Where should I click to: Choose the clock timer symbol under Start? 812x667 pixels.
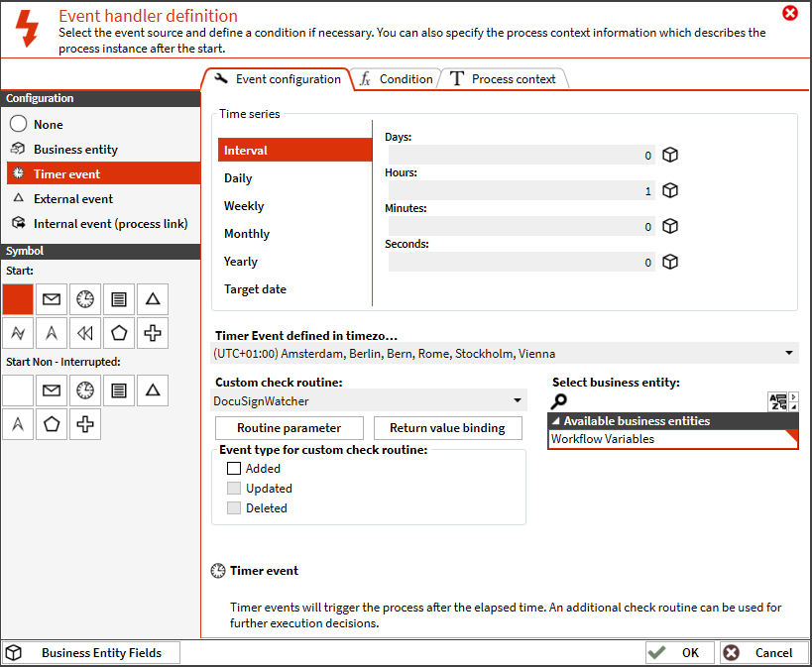(85, 298)
